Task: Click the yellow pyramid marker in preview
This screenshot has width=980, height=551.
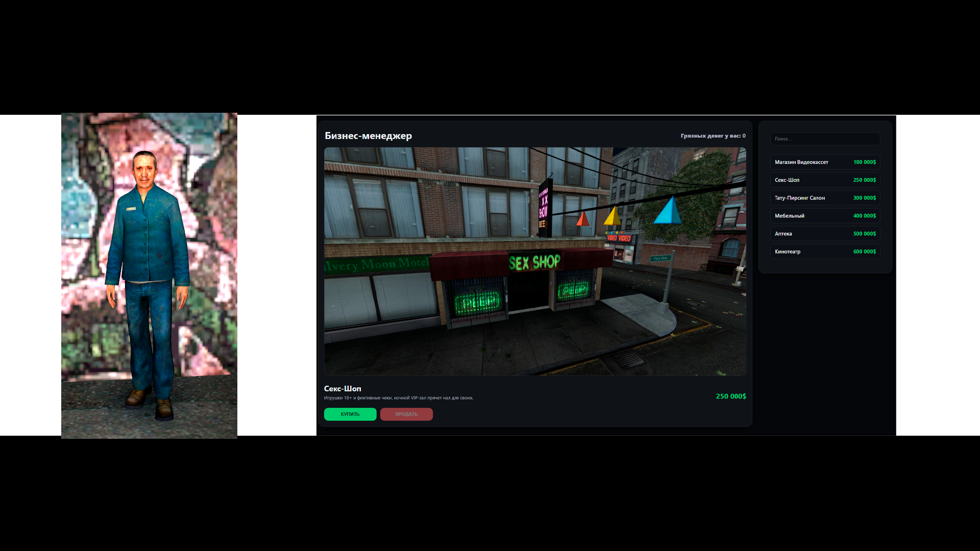Action: tap(612, 216)
